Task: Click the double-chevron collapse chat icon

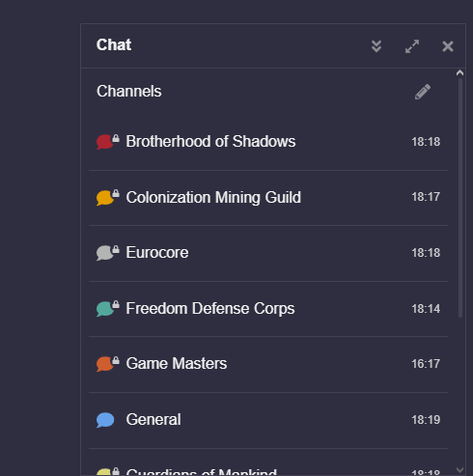Action: 376,46
